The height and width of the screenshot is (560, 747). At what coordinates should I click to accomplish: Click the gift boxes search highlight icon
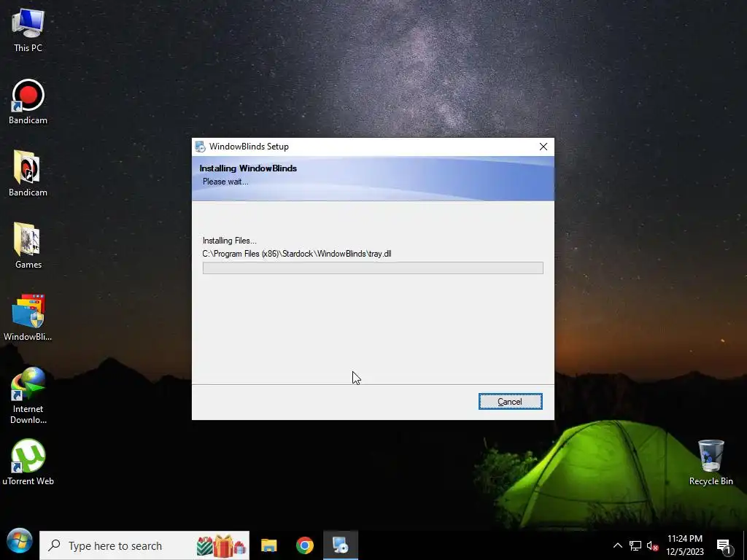[x=222, y=545]
